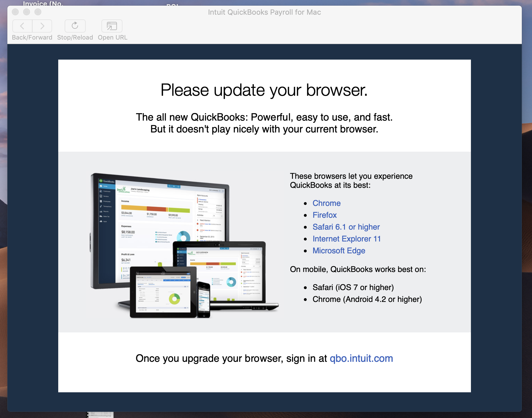Image resolution: width=532 pixels, height=418 pixels.
Task: Click the leftmost traffic-light window button
Action: (16, 12)
